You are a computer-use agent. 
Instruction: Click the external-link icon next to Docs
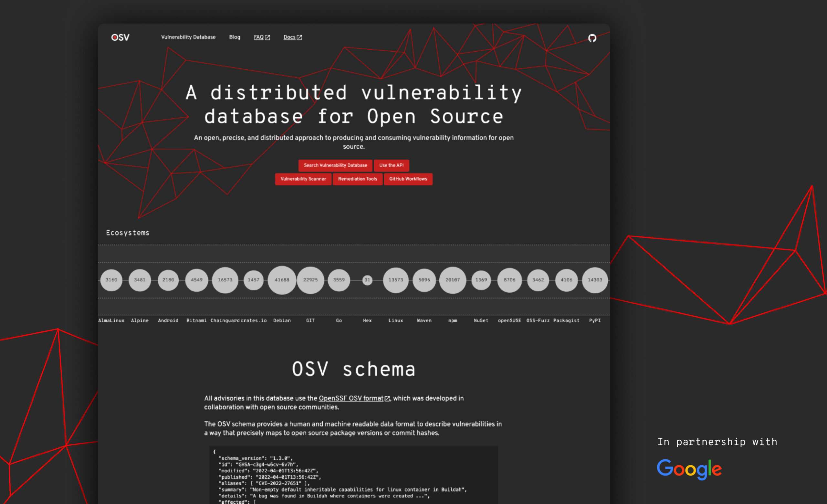[x=300, y=37]
